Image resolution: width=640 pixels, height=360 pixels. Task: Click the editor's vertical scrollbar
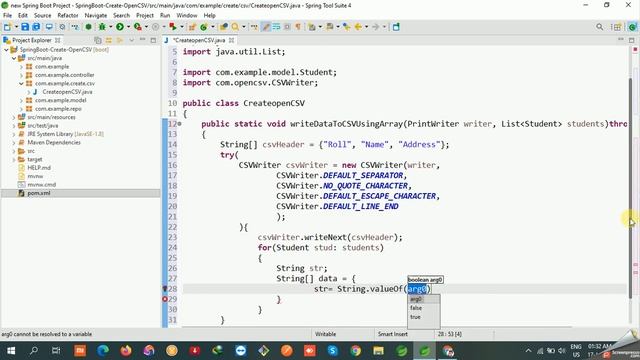tap(630, 188)
